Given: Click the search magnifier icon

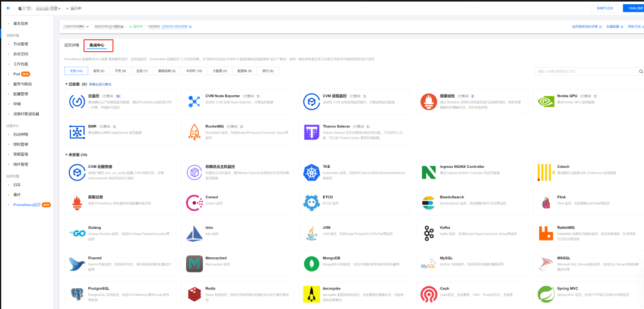Looking at the screenshot, I should 640,71.
